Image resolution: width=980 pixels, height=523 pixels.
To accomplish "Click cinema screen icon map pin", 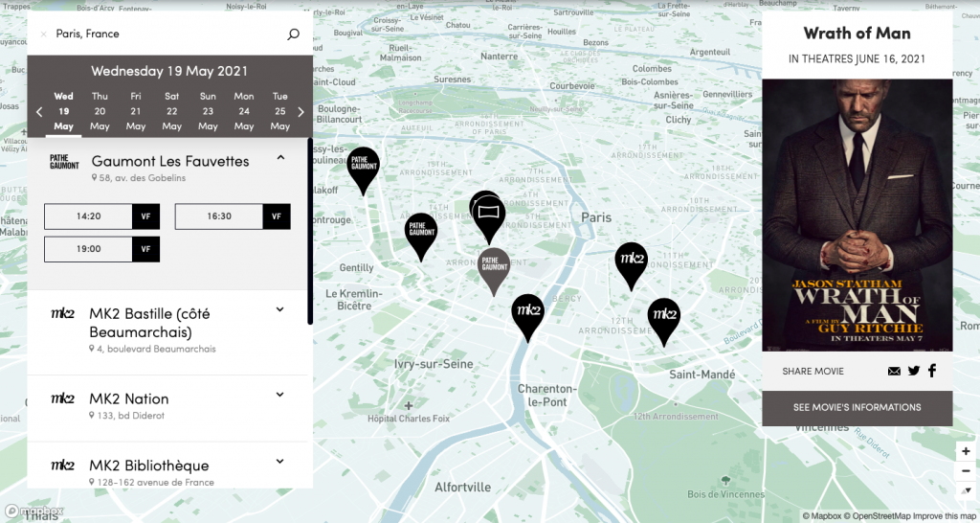I will click(489, 217).
